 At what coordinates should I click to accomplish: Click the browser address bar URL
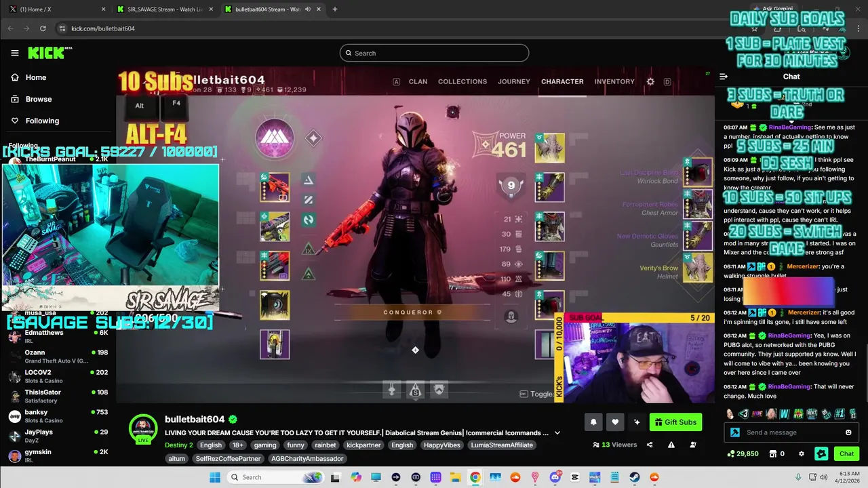point(103,28)
